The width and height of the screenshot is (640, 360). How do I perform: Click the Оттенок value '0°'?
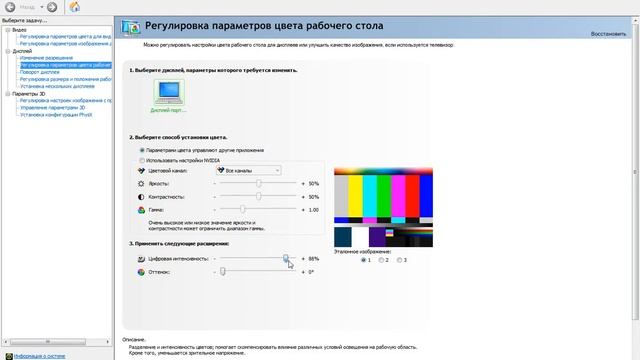coord(311,272)
